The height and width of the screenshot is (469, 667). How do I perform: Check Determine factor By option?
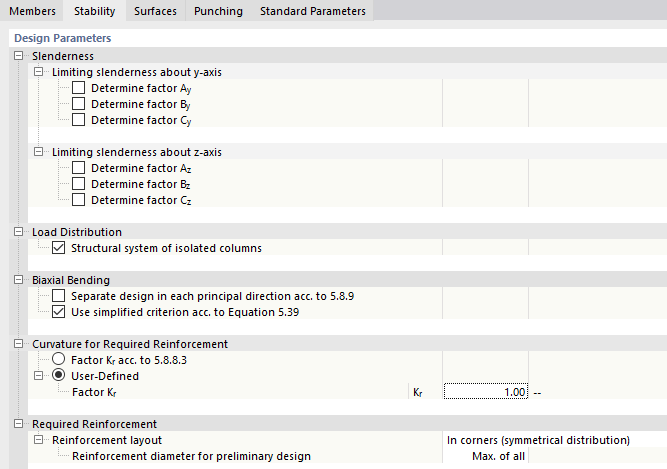tap(79, 104)
